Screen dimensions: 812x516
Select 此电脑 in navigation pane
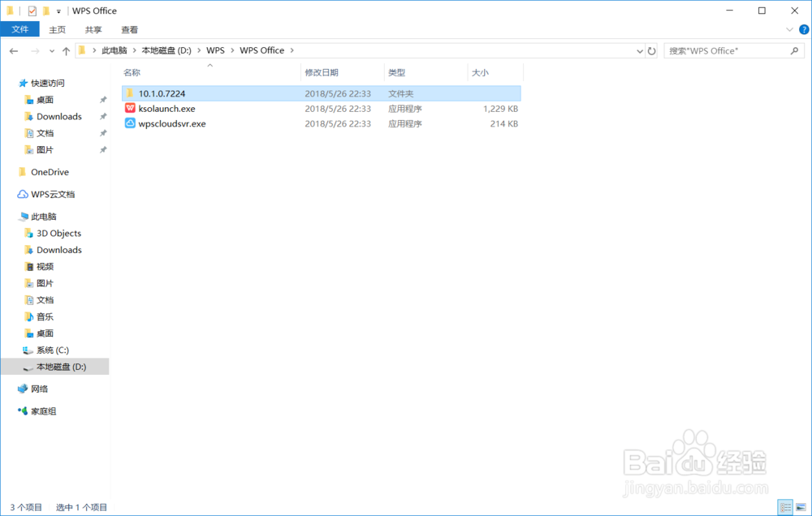pyautogui.click(x=44, y=217)
